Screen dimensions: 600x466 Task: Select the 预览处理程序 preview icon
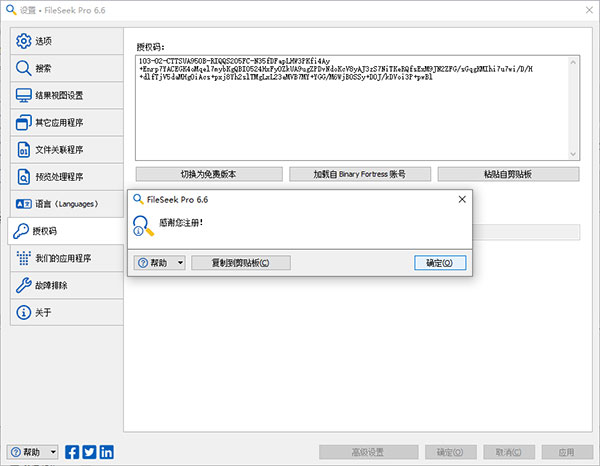tap(23, 177)
